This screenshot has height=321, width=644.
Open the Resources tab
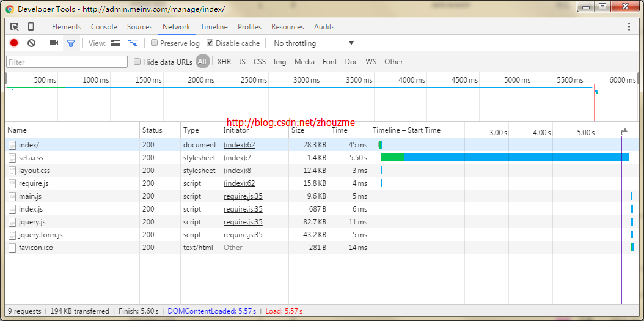pos(288,27)
